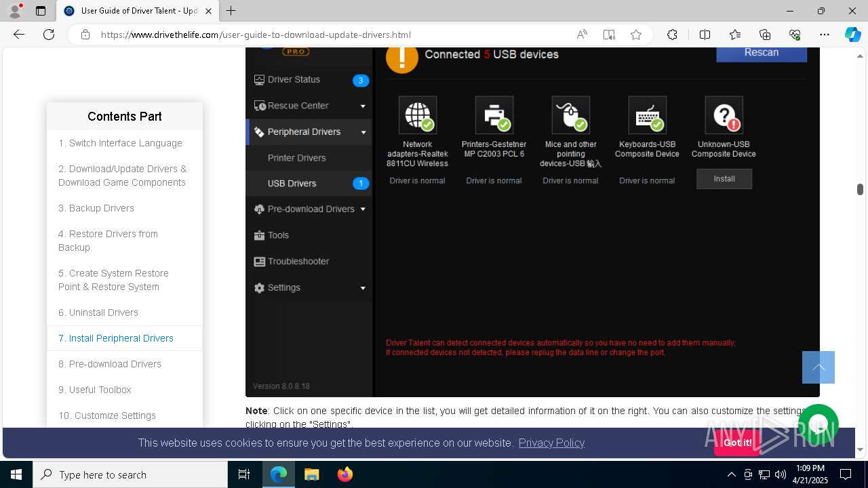Click the Network adapters Realtek device icon
This screenshot has width=868, height=488.
(418, 115)
